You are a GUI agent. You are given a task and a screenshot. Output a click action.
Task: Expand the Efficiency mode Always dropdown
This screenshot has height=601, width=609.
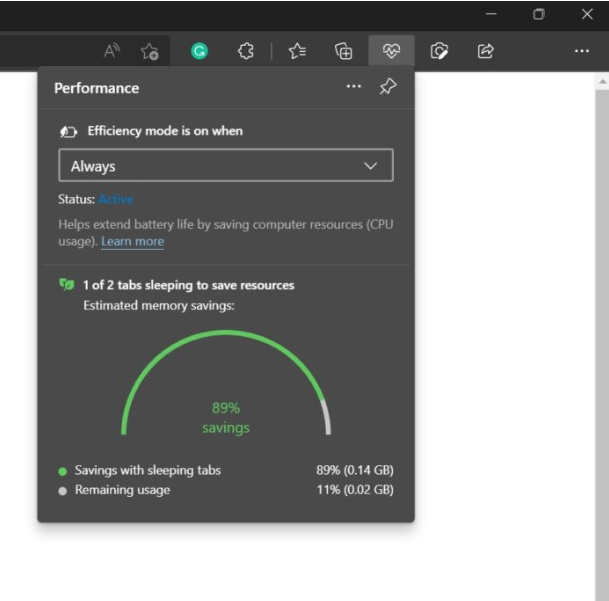[x=226, y=165]
